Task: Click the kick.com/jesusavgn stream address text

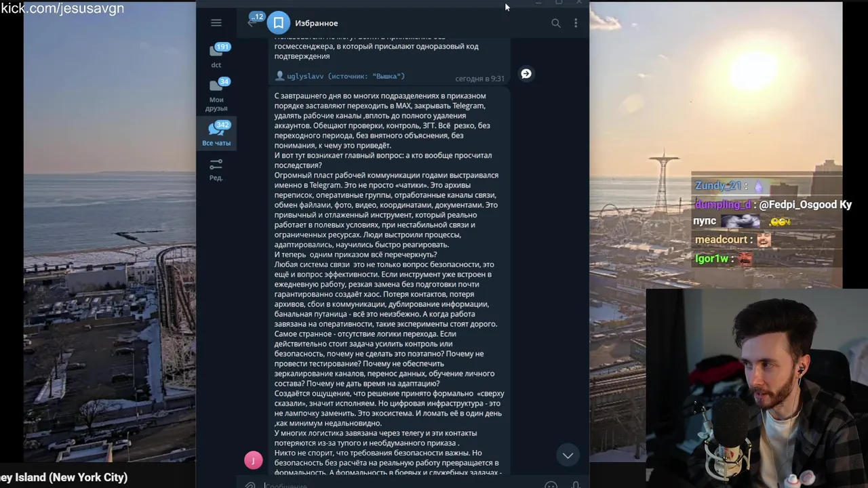Action: (62, 9)
